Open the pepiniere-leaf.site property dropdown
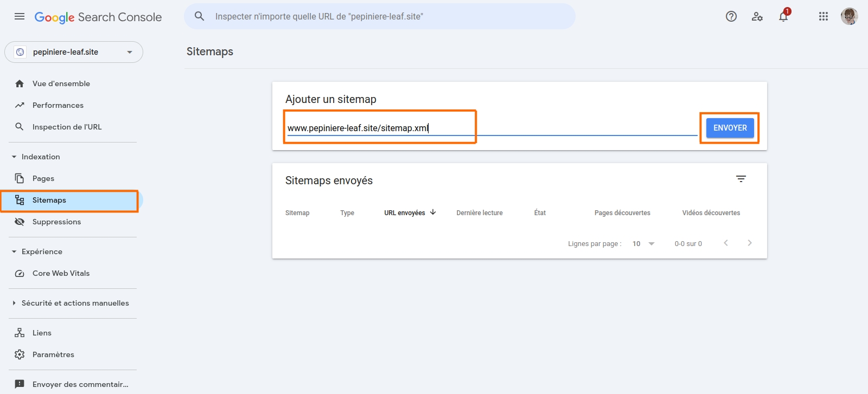The height and width of the screenshot is (394, 868). coord(74,52)
